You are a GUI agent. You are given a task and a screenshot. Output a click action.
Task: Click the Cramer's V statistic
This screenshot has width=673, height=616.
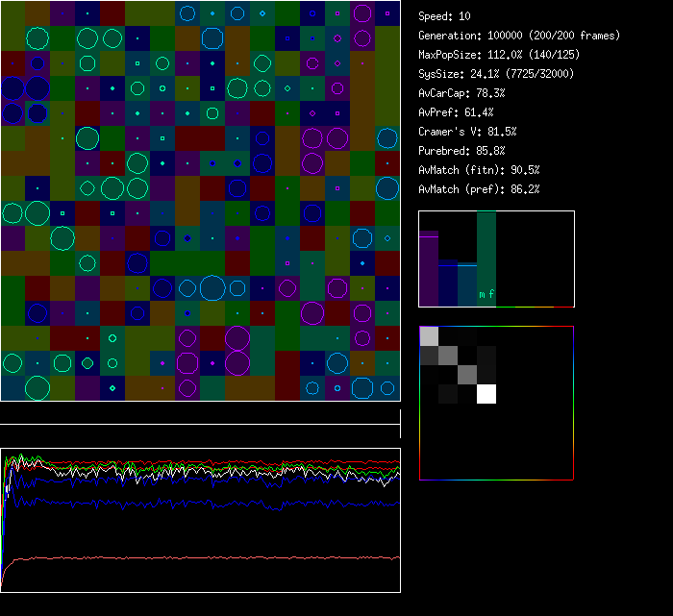[x=467, y=132]
